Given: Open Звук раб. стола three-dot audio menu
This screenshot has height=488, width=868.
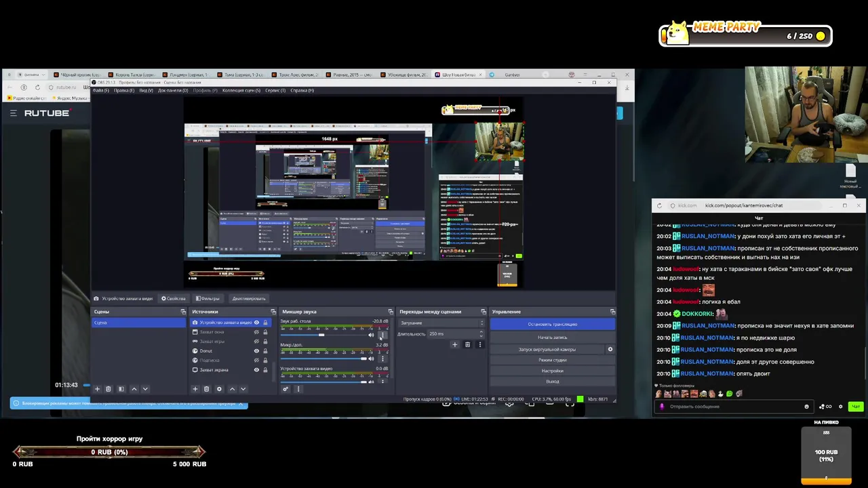Looking at the screenshot, I should pyautogui.click(x=382, y=335).
